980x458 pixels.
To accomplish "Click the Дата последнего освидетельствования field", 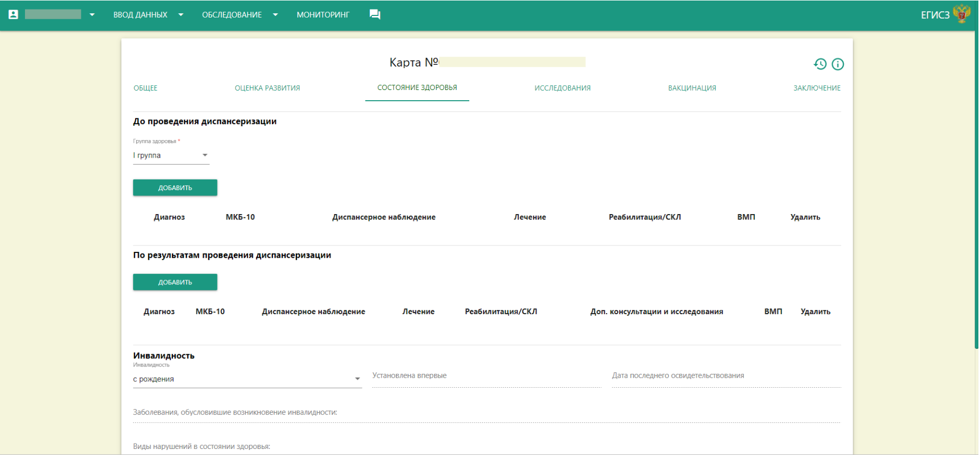I will pos(726,377).
